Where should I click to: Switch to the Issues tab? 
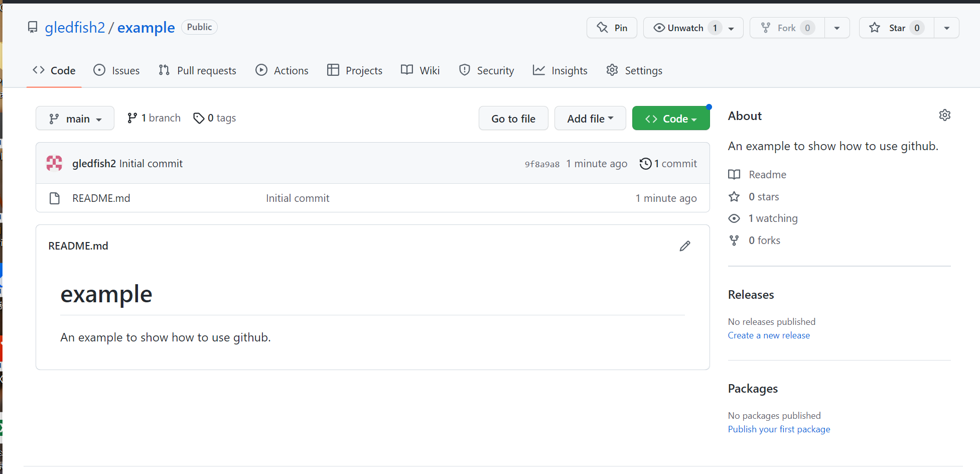coord(116,70)
